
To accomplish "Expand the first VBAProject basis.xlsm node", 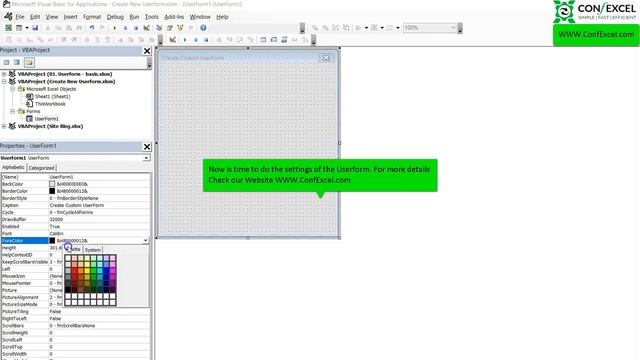I will [x=4, y=74].
